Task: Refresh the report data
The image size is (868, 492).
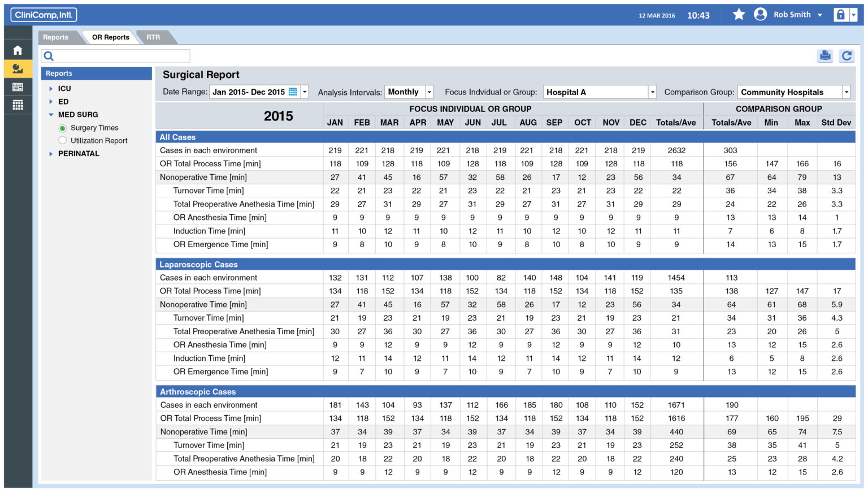Action: click(847, 56)
